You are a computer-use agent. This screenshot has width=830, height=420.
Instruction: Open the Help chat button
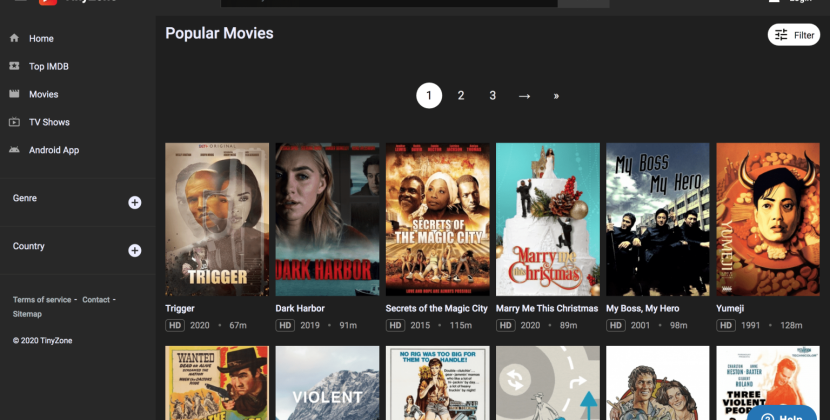tap(782, 415)
